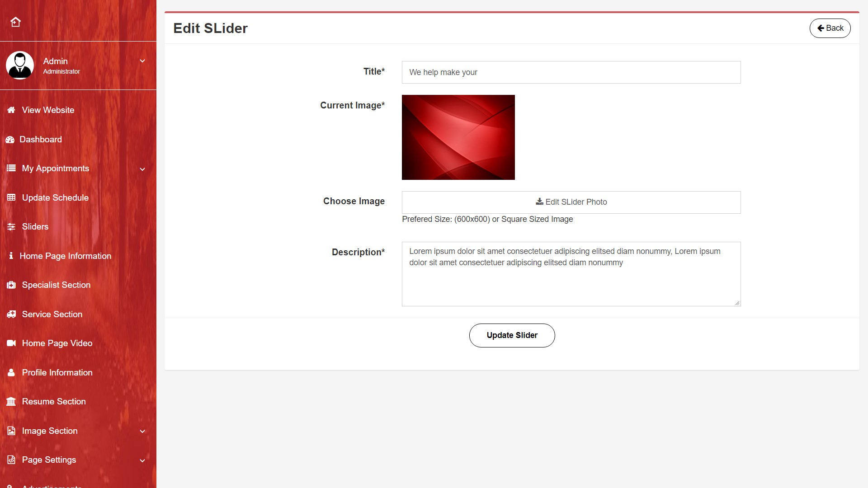
Task: Click the Resume Section institution icon
Action: click(x=11, y=402)
